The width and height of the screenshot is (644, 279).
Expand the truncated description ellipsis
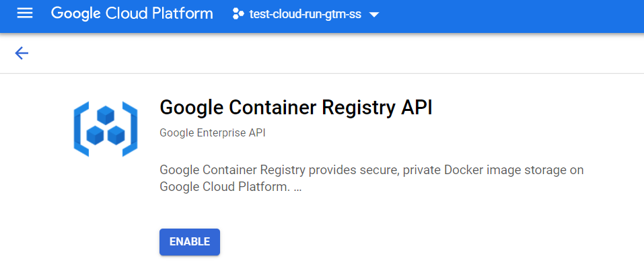(297, 188)
